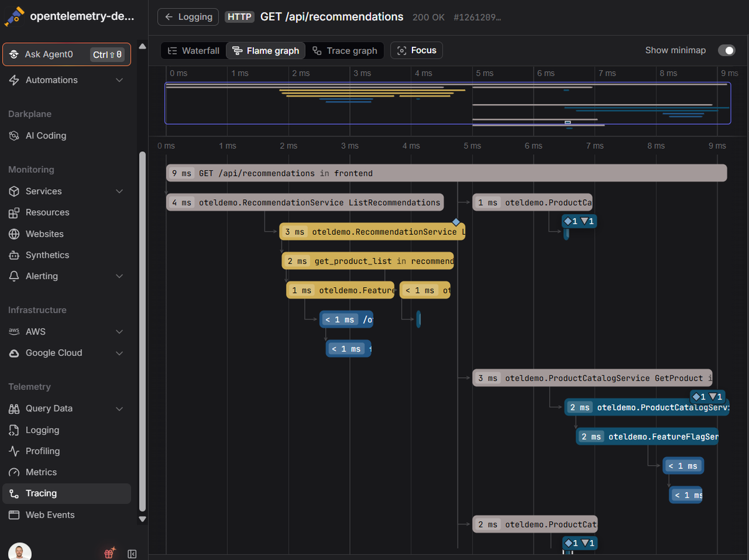
Task: Click the telescope project logo icon
Action: point(14,17)
